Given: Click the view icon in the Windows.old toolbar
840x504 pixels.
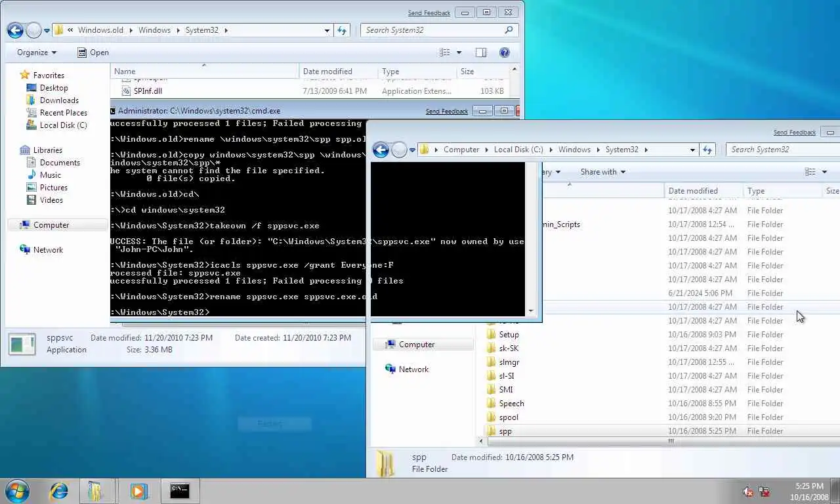Looking at the screenshot, I should pos(445,52).
